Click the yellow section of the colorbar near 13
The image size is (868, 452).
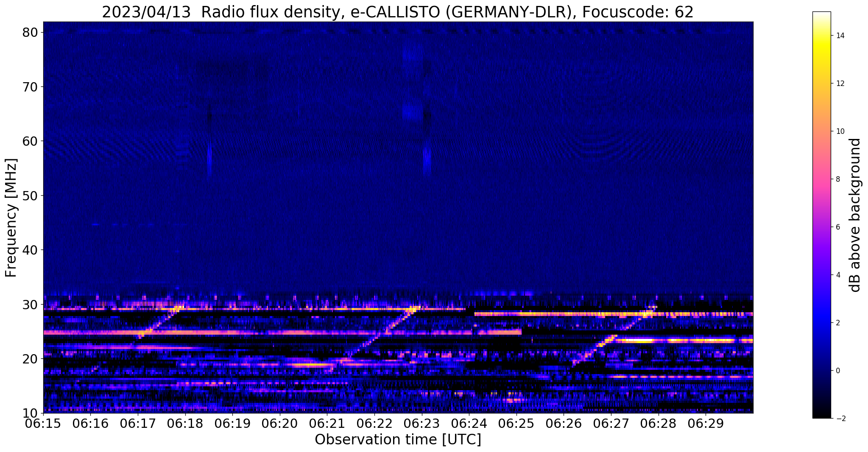coord(821,59)
